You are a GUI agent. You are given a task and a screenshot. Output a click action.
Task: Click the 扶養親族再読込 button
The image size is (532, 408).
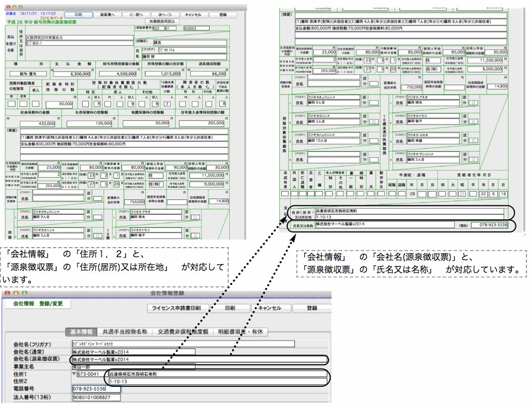[162, 22]
